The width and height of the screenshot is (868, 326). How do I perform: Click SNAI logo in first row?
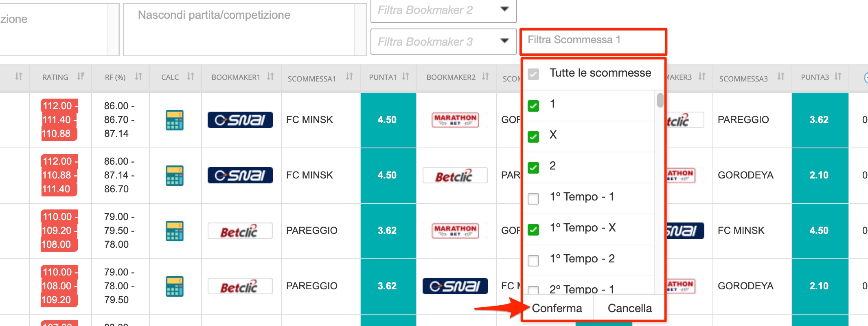[x=240, y=120]
